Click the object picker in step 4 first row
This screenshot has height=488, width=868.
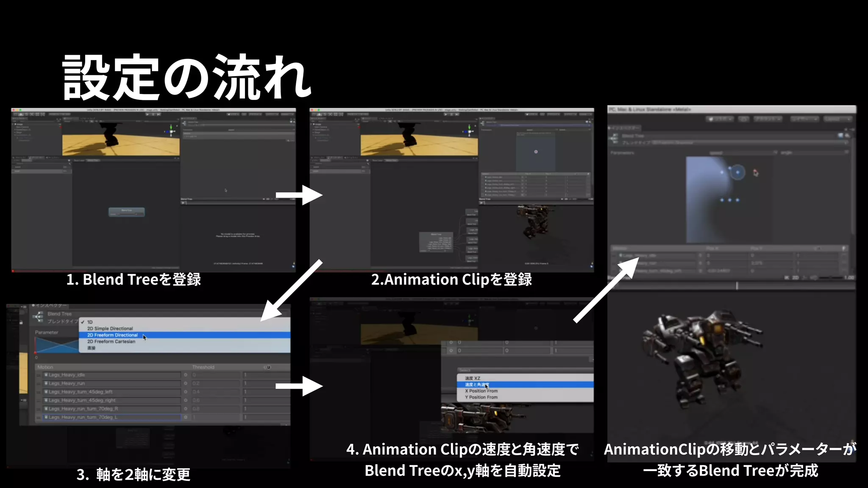451,343
